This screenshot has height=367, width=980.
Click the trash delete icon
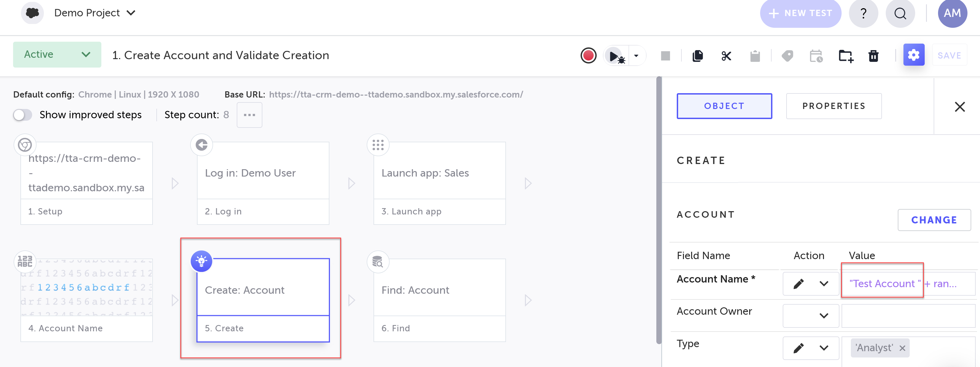(873, 56)
